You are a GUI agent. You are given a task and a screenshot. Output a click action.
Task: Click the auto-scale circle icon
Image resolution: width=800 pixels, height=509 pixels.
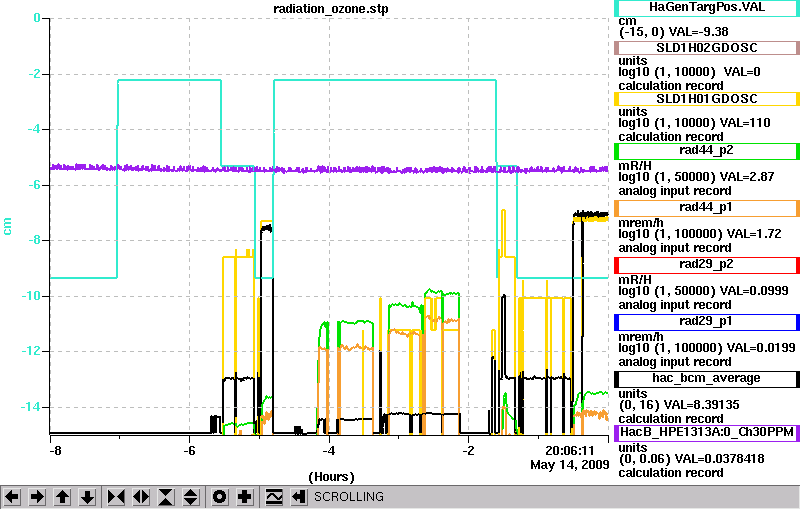coord(220,497)
